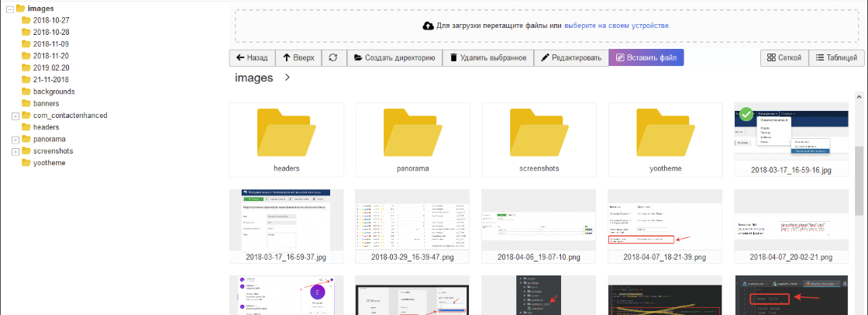Screen dimensions: 868x315
Task: Click the vertical scrollbar of the file grid
Action: coord(859,178)
